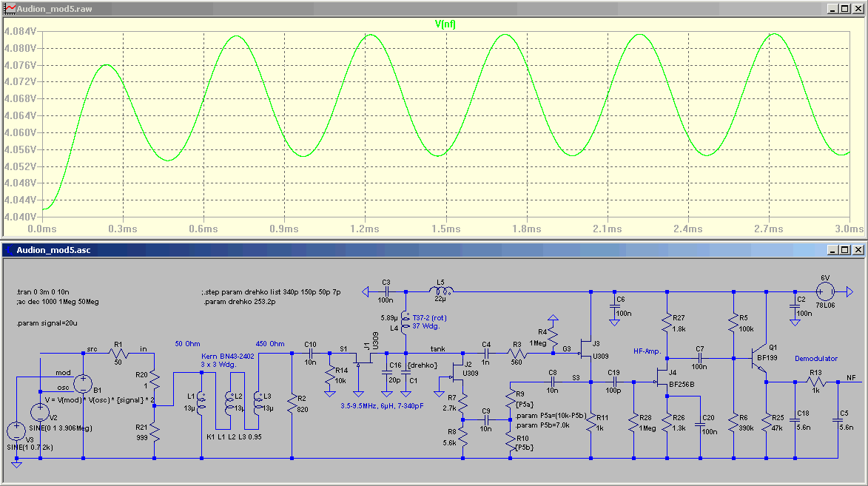This screenshot has height=486, width=868.
Task: Select the 78L06 6V regulator source symbol
Action: click(x=825, y=291)
